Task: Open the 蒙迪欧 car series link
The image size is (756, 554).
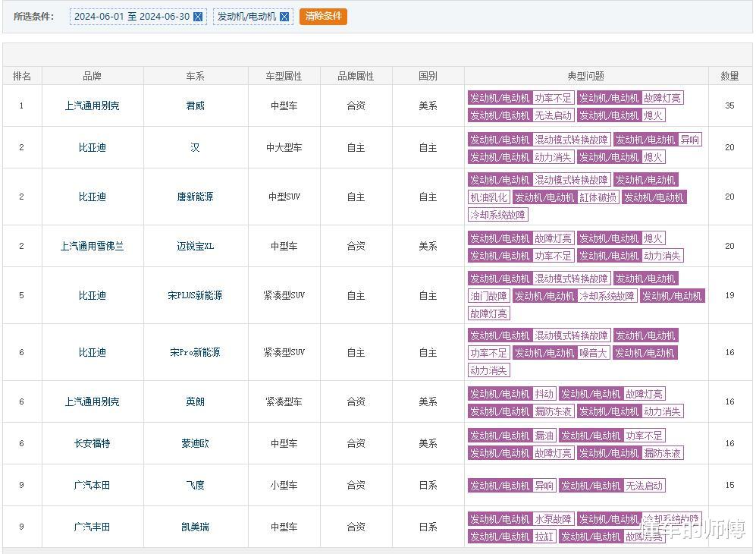Action: (196, 443)
